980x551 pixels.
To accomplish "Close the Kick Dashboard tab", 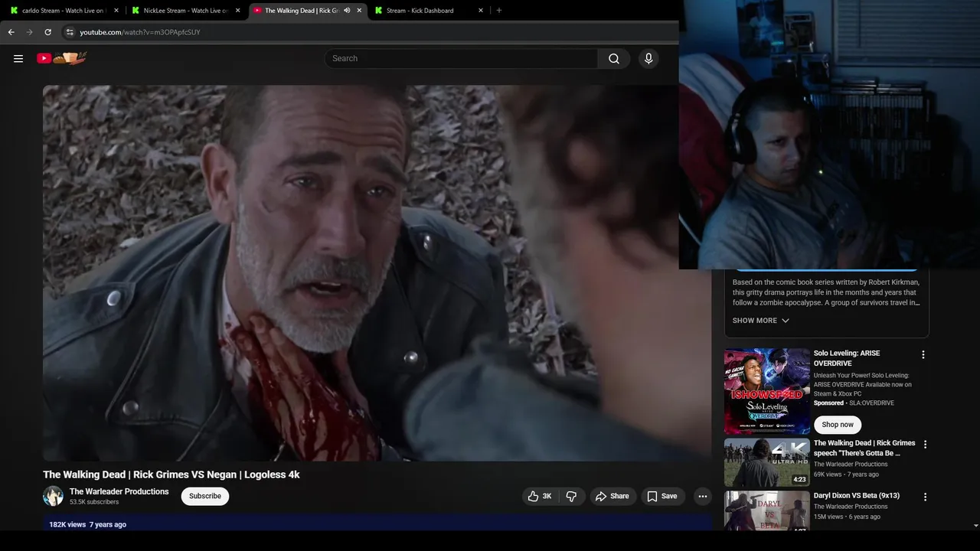I will pyautogui.click(x=481, y=11).
